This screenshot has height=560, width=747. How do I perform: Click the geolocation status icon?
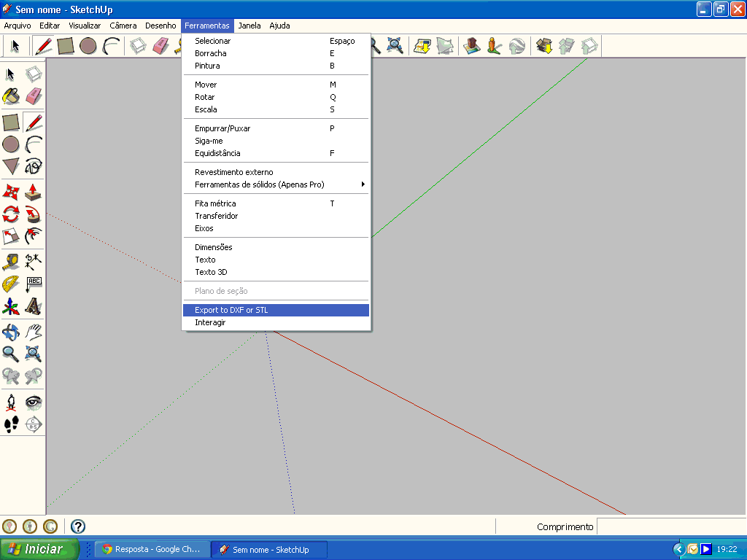[9, 526]
